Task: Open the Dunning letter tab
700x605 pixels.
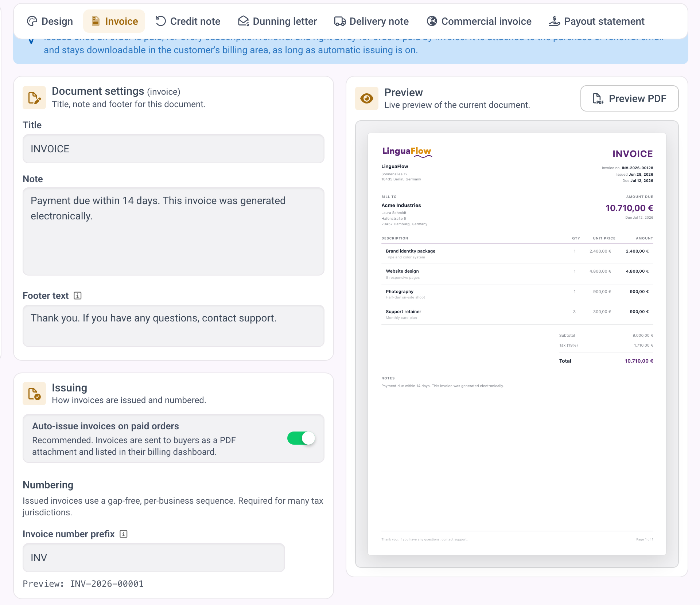Action: pos(277,21)
